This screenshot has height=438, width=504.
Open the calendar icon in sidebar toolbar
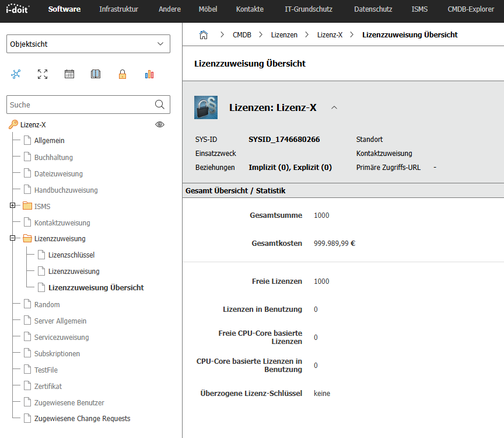69,74
